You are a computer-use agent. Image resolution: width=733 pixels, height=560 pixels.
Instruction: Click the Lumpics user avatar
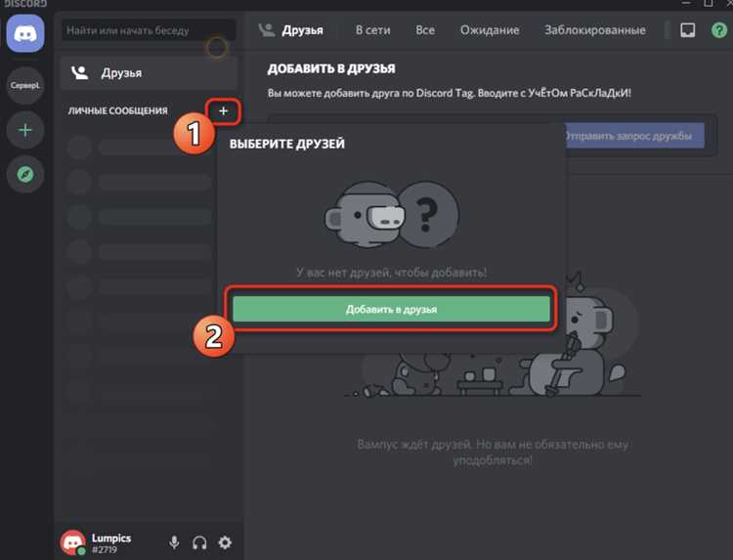(x=72, y=542)
